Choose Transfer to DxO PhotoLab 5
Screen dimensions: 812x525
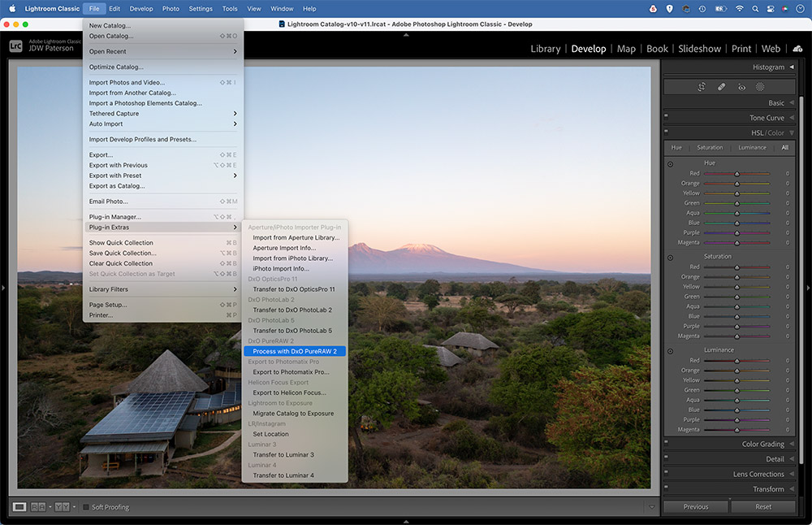tap(295, 331)
